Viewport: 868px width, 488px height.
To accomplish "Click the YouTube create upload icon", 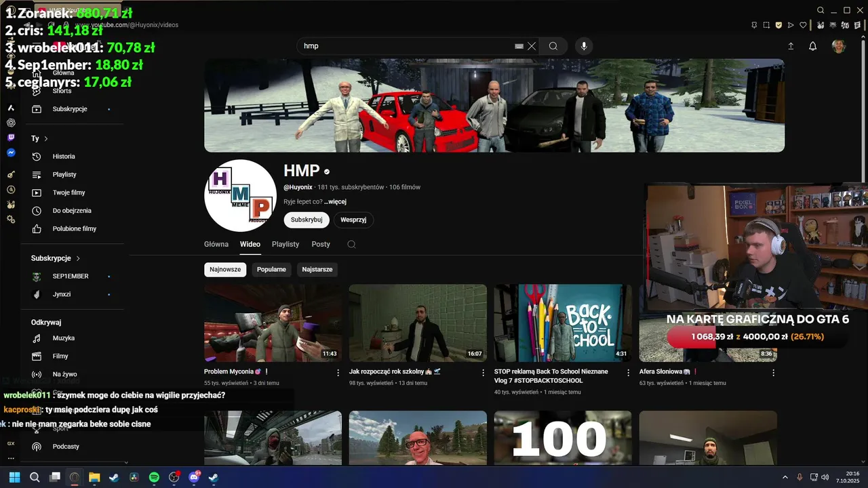I will [x=791, y=46].
